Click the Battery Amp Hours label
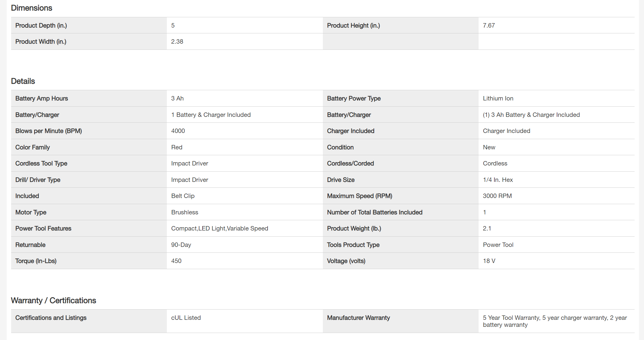The width and height of the screenshot is (644, 340). click(x=42, y=98)
